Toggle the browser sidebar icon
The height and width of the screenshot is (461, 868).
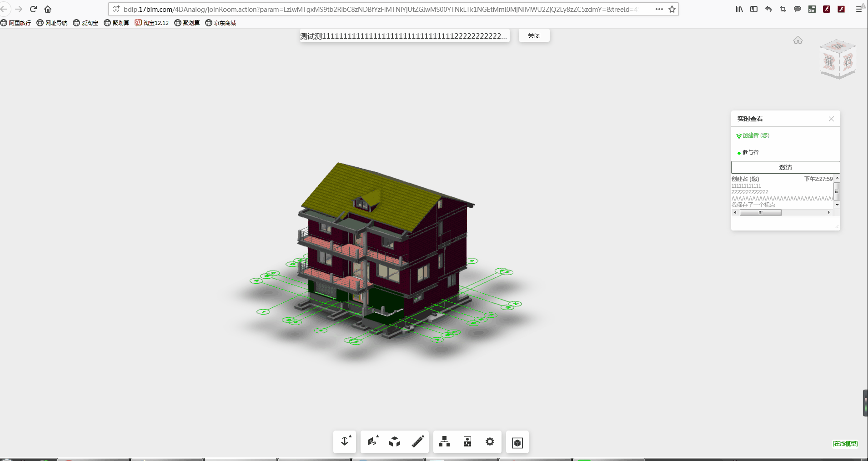(x=754, y=9)
